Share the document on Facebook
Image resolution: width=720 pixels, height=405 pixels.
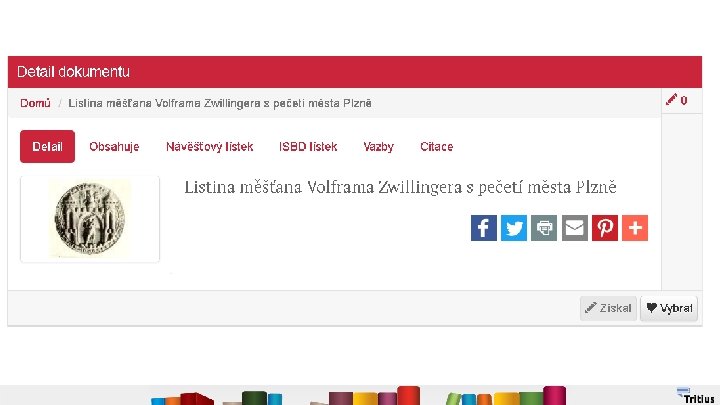pyautogui.click(x=484, y=228)
